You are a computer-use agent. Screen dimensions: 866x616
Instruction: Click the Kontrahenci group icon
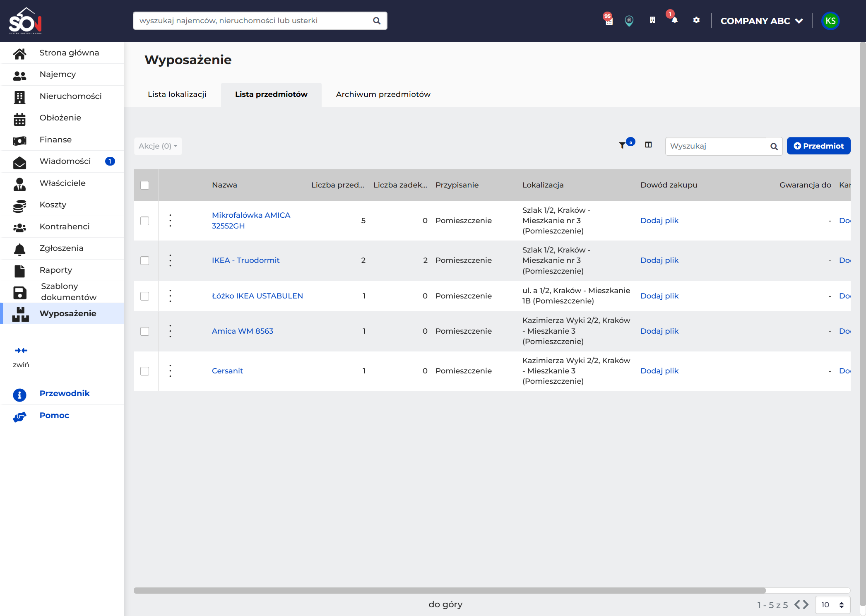19,227
